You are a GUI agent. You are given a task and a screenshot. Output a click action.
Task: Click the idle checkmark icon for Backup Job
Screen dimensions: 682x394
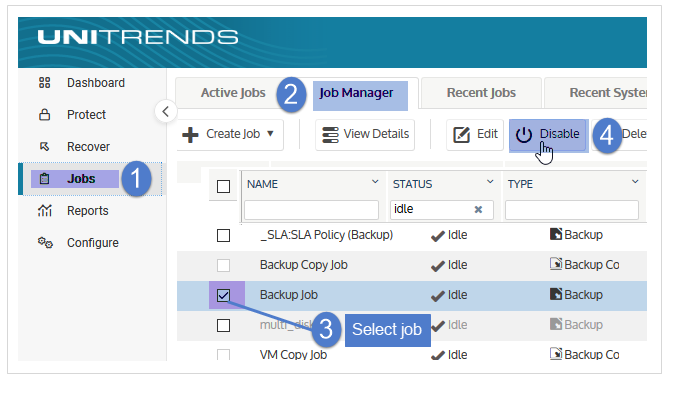[x=437, y=297]
